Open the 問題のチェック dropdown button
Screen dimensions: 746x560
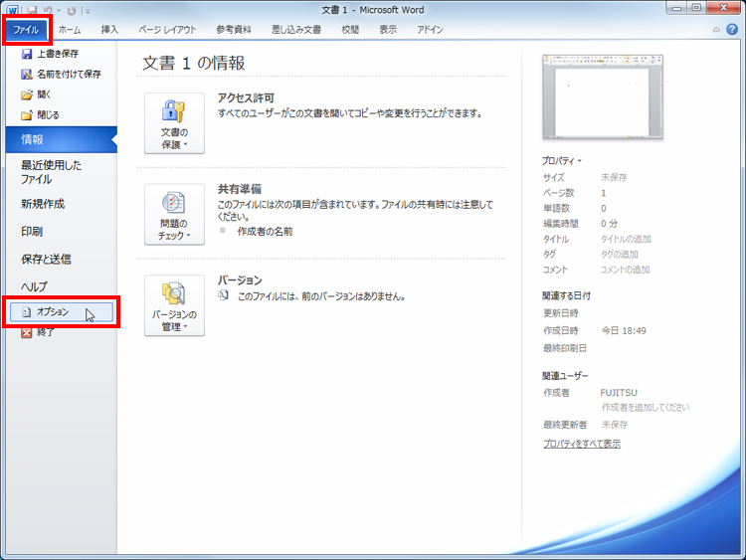[174, 215]
